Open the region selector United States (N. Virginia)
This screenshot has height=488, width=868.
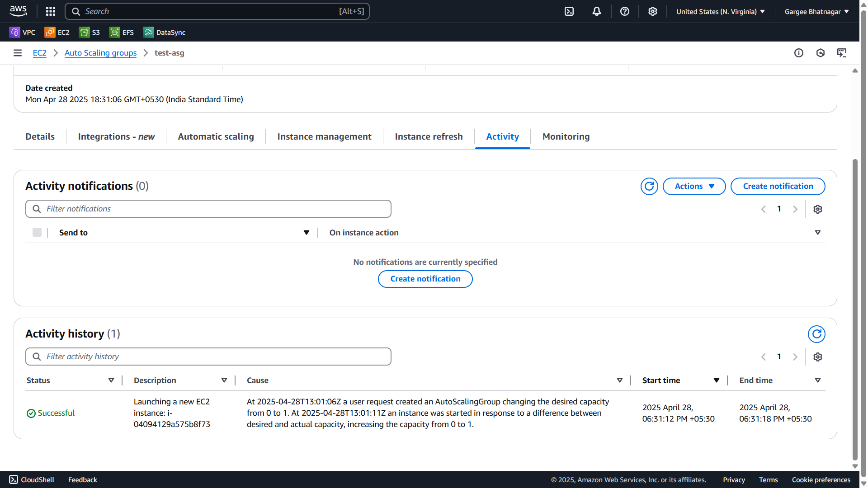721,11
